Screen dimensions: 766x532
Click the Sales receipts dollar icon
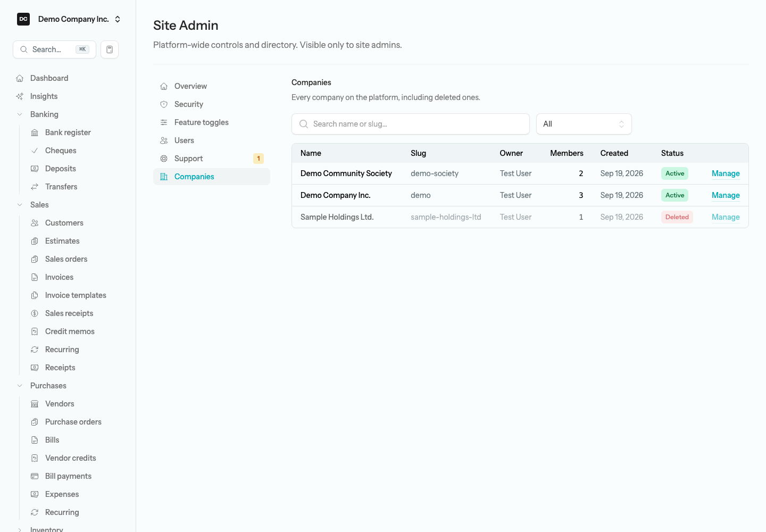click(x=35, y=313)
